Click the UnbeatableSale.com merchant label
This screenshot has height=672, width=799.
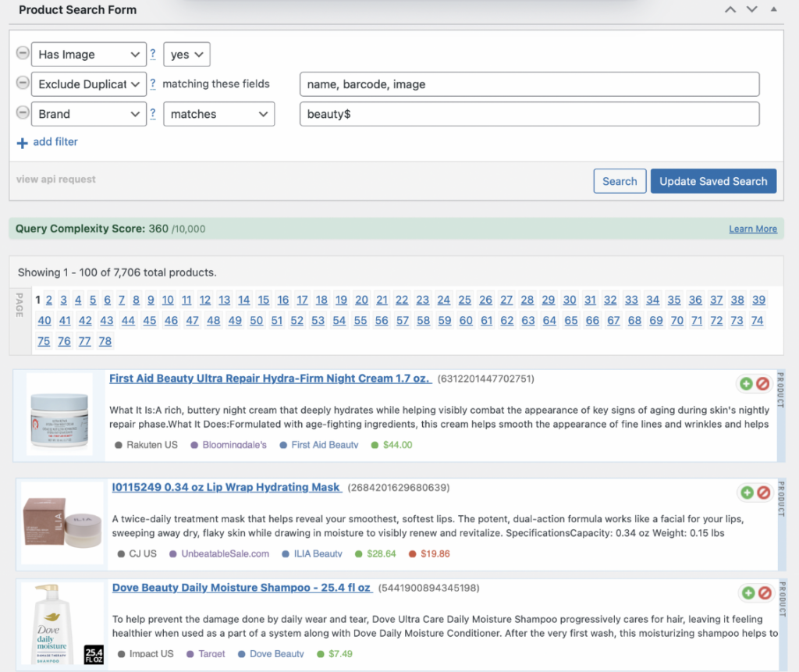(225, 553)
